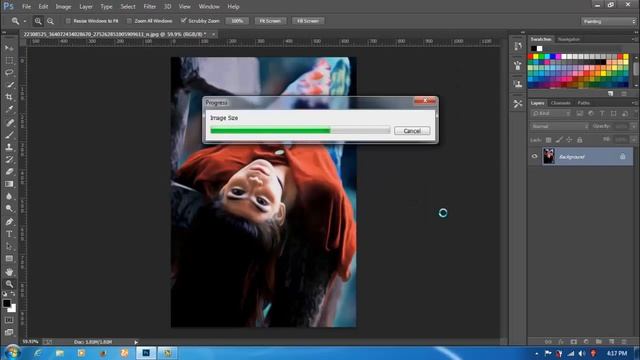Select the Crop tool

(9, 97)
